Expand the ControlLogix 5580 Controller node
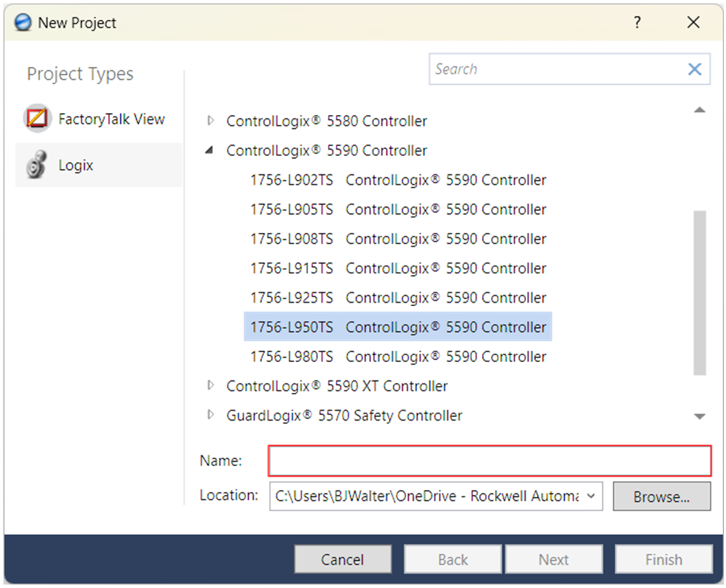Image resolution: width=726 pixels, height=588 pixels. tap(210, 120)
